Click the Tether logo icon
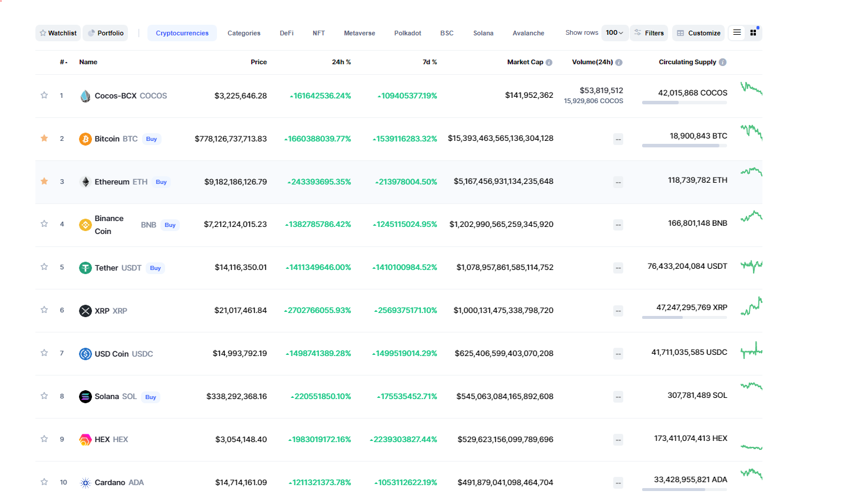Image resolution: width=842 pixels, height=504 pixels. 85,268
